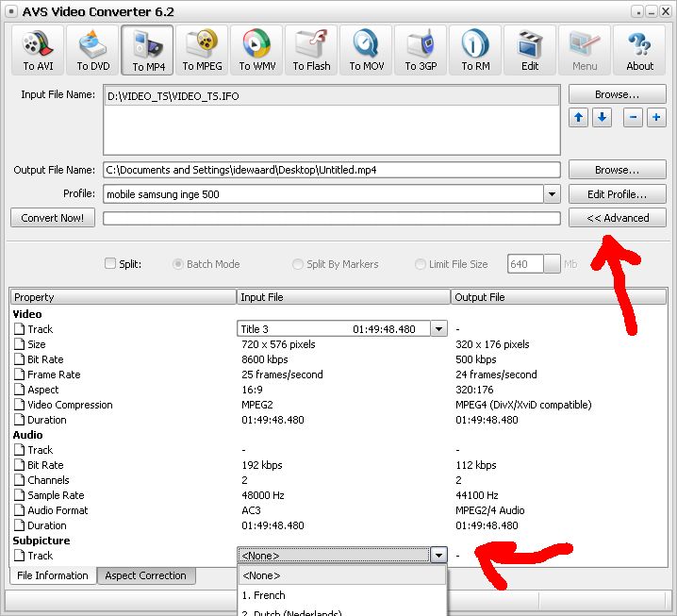This screenshot has width=677, height=616.
Task: Select the To AVI conversion format
Action: [x=38, y=50]
